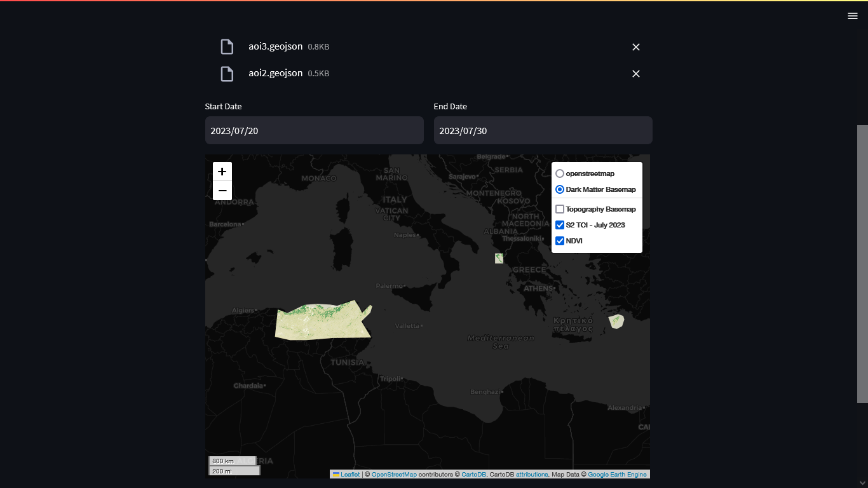The image size is (868, 488).
Task: Remove the aoi2.geojson file
Action: [636, 74]
